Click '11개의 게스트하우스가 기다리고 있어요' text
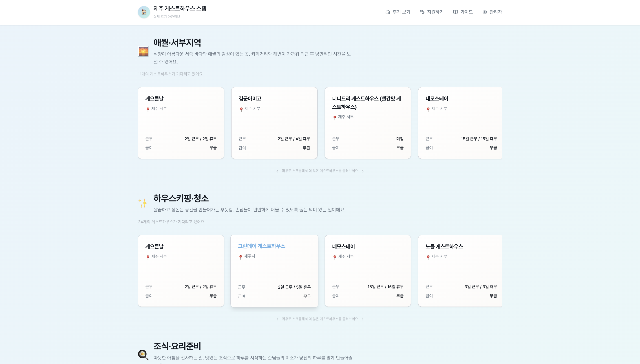This screenshot has width=640, height=364. click(x=170, y=74)
